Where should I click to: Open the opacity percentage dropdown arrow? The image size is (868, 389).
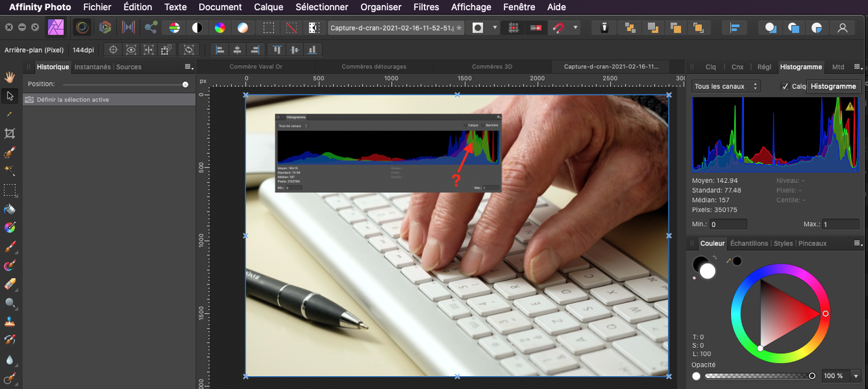pos(856,375)
